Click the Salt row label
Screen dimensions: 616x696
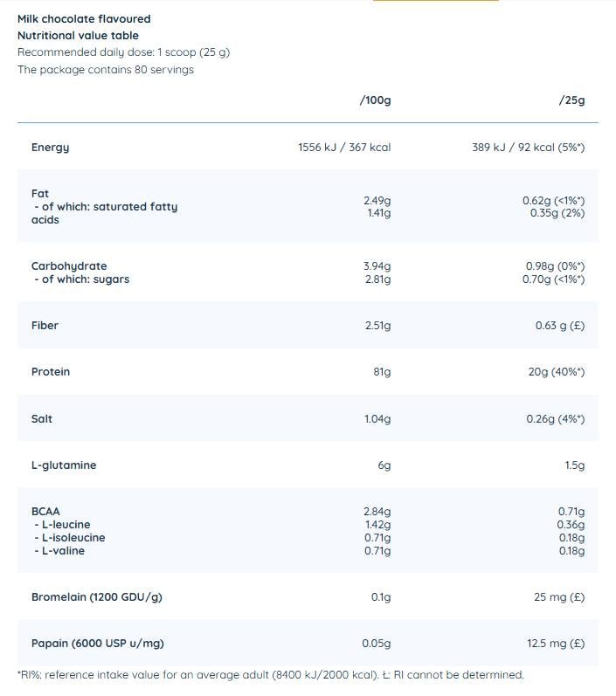(x=42, y=419)
